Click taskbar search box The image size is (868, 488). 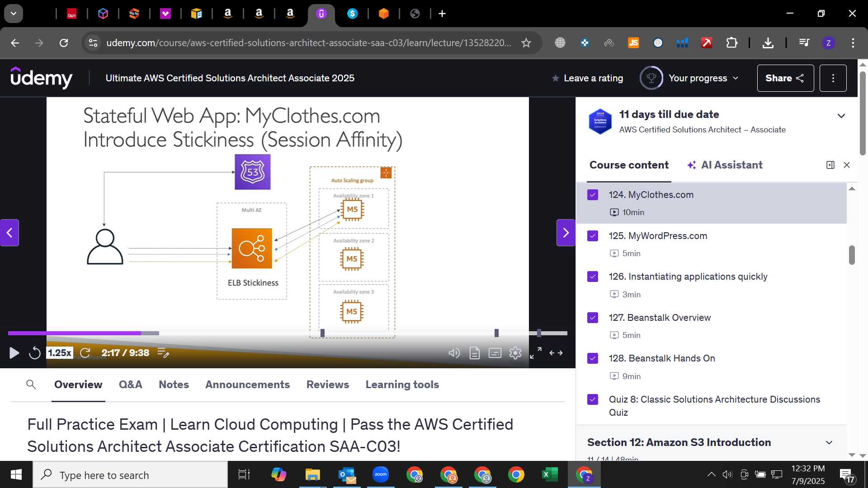[x=130, y=475]
